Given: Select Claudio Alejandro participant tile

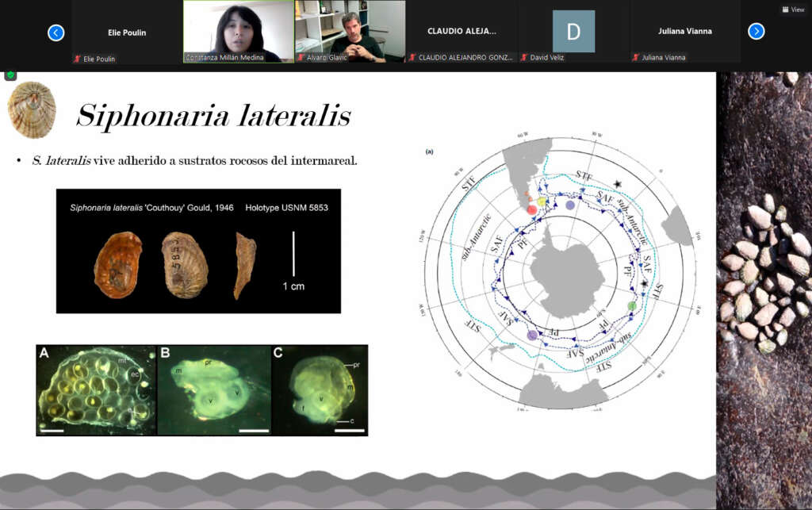Looking at the screenshot, I should 462,32.
